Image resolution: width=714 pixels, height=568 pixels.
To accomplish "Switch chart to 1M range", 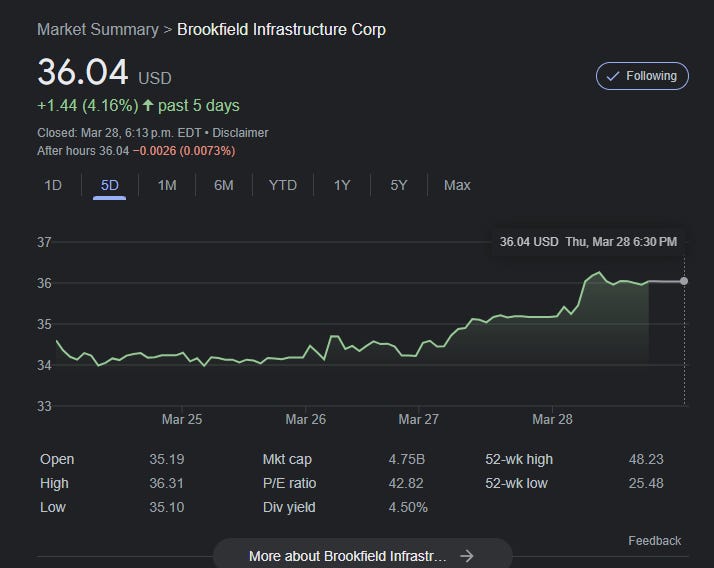I will 167,185.
